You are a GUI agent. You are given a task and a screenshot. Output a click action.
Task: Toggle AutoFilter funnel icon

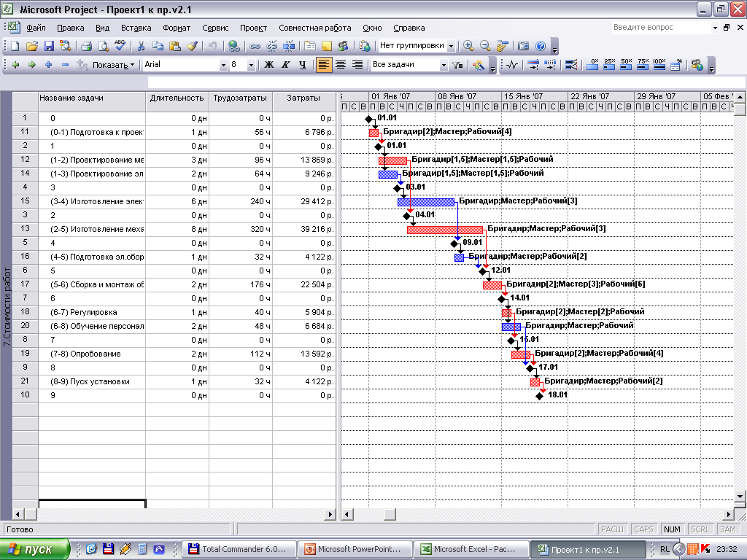pyautogui.click(x=457, y=65)
